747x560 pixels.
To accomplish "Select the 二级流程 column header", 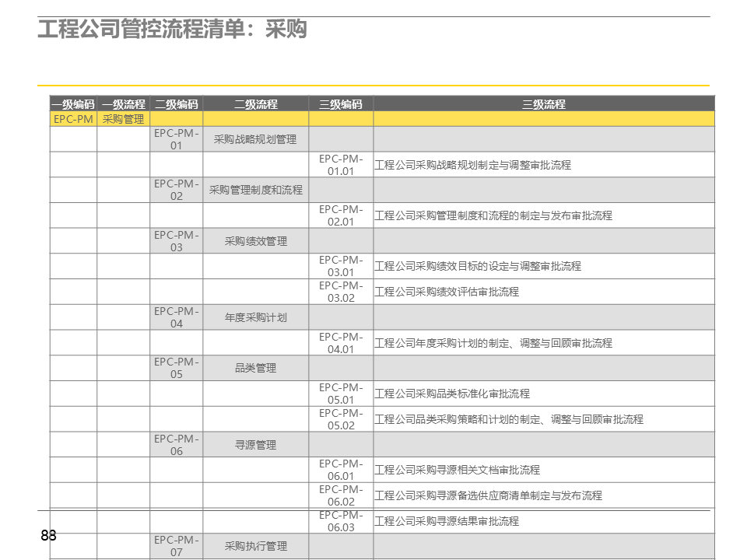I will coord(256,104).
